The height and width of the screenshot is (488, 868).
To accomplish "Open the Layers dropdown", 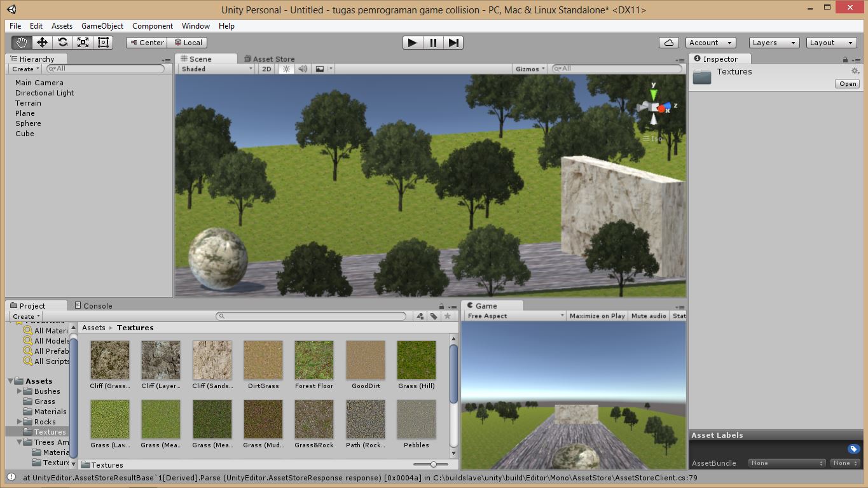I will tap(773, 43).
